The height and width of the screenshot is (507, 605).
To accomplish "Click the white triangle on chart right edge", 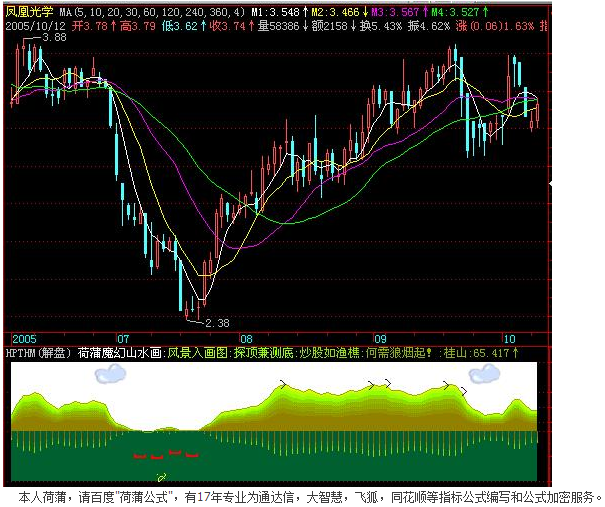I will point(550,183).
